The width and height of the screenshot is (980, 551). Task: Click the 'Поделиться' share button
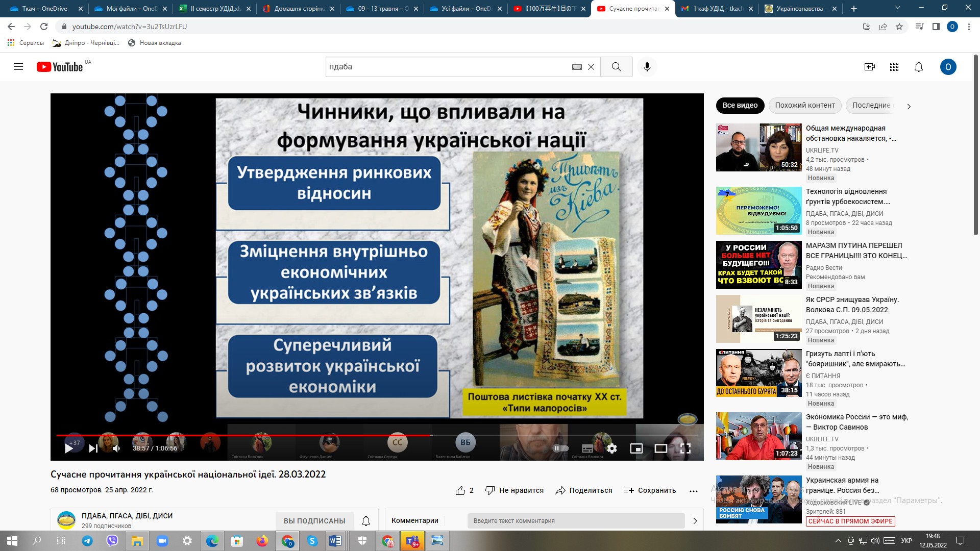click(x=584, y=490)
